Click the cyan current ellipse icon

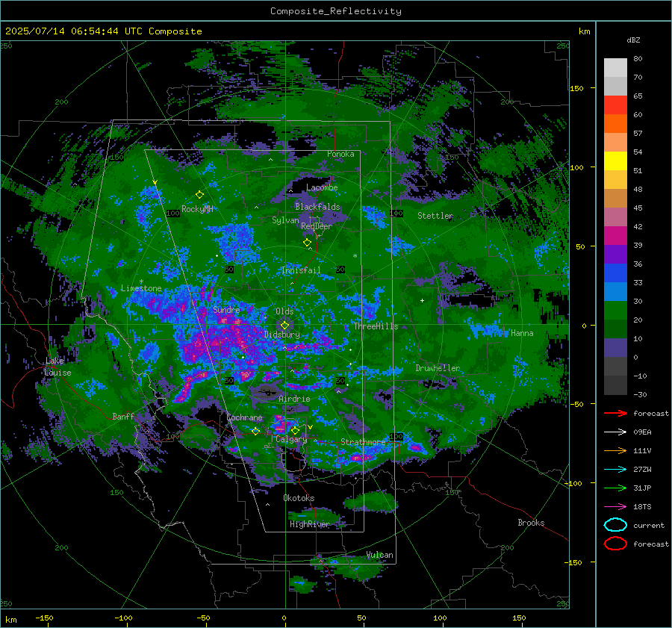tap(615, 525)
